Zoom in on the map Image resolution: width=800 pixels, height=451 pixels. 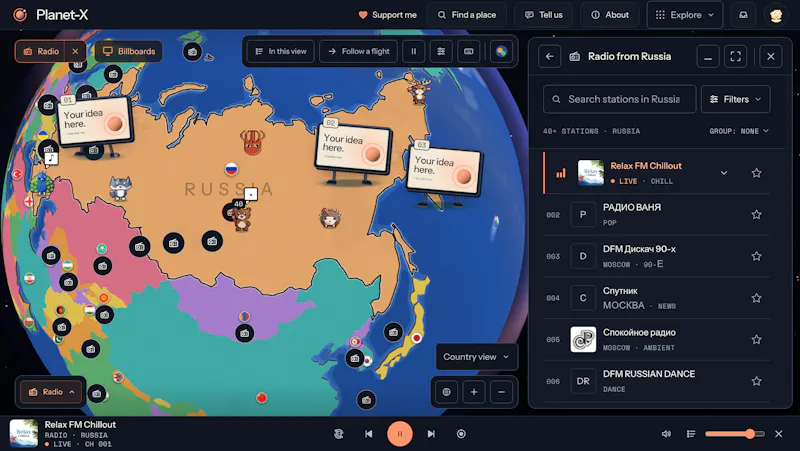tap(474, 392)
